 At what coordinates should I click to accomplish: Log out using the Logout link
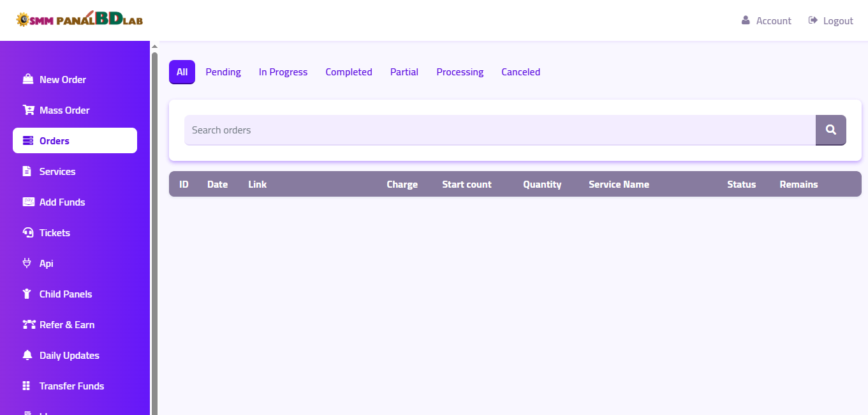pyautogui.click(x=830, y=20)
